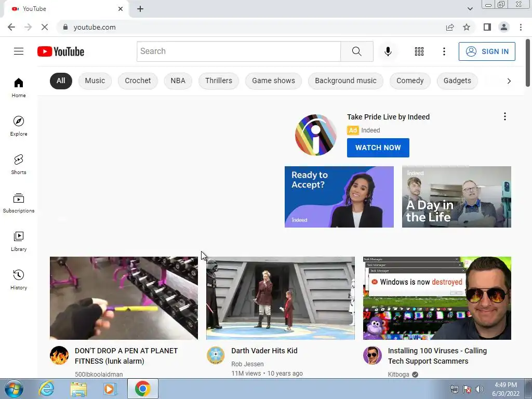Screen dimensions: 532x399
Task: Open Chrome three-dot menu
Action: (521, 27)
